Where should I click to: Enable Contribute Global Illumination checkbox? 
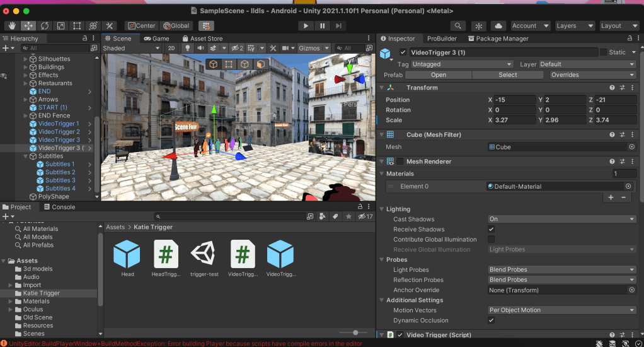pos(491,240)
